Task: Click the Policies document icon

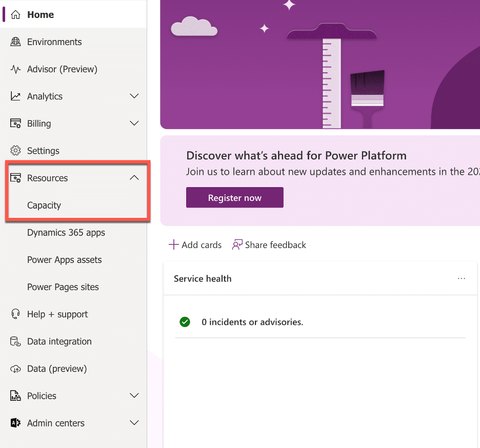Action: coord(15,396)
